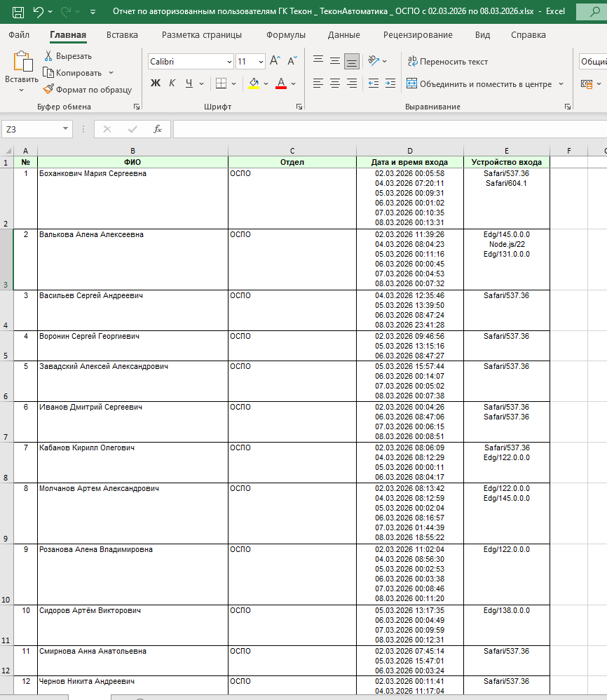The height and width of the screenshot is (700, 607).
Task: Click Объединить и поместить в центре
Action: (479, 84)
